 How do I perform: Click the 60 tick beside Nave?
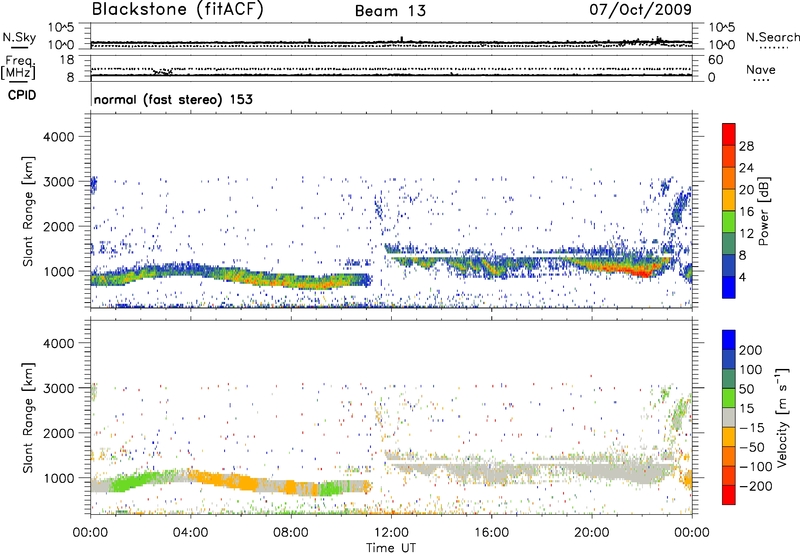click(715, 60)
